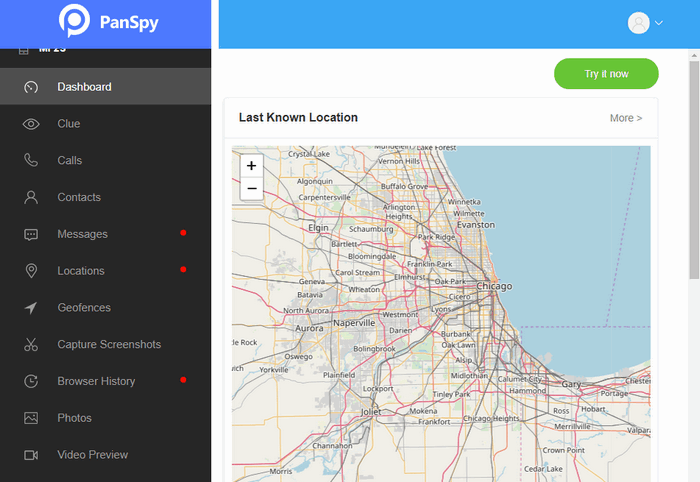Viewport: 700px width, 482px height.
Task: Zoom out the map with minus
Action: tap(251, 188)
